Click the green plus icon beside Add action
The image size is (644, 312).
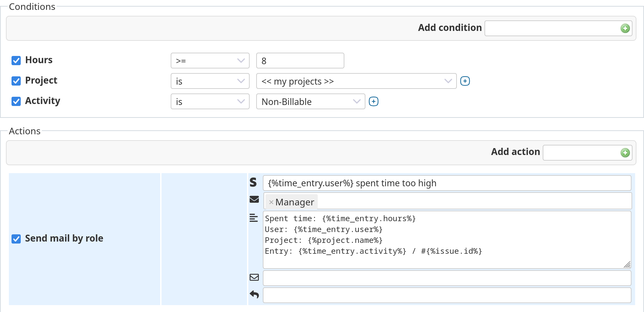[x=625, y=153]
